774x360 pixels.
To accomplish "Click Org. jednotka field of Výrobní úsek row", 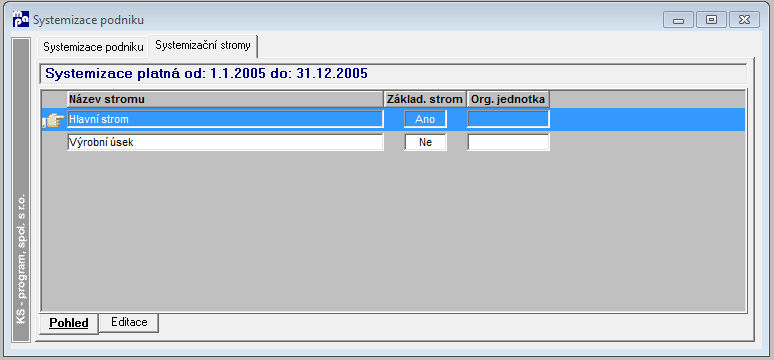I will 508,143.
